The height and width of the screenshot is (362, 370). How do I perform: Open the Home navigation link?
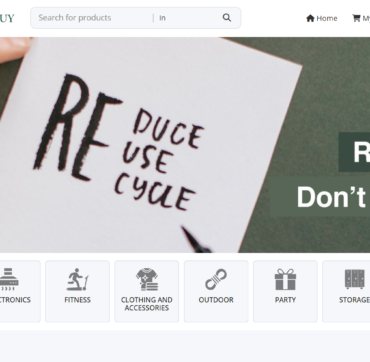322,18
